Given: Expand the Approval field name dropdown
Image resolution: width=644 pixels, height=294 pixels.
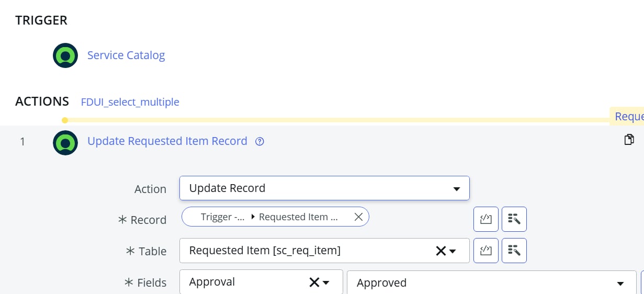Looking at the screenshot, I should pos(326,282).
